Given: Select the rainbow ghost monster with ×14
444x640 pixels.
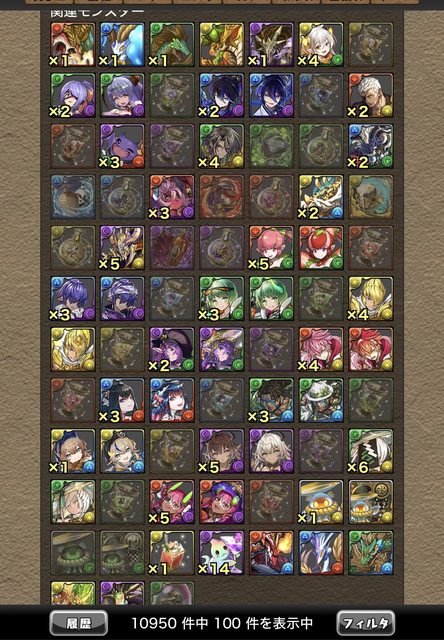Looking at the screenshot, I should pyautogui.click(x=222, y=553).
